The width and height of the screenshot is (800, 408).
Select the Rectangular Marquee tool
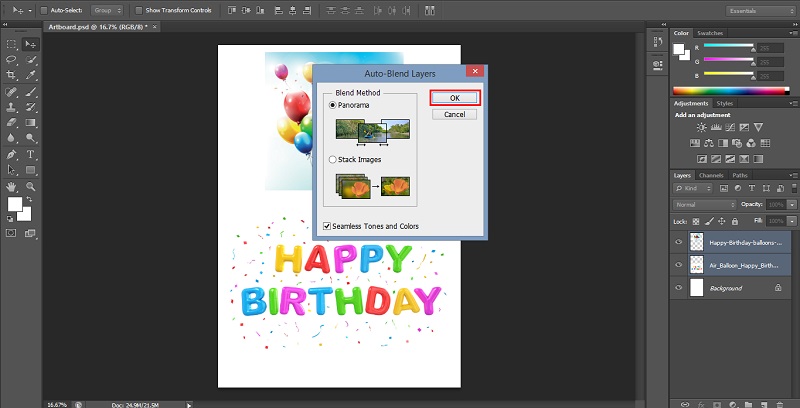(x=11, y=44)
